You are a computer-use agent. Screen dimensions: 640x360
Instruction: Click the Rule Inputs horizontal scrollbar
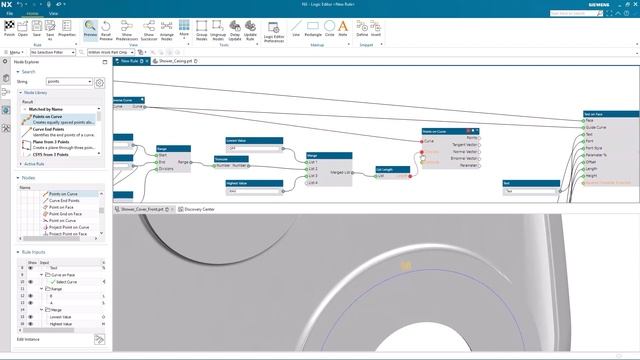point(48,330)
